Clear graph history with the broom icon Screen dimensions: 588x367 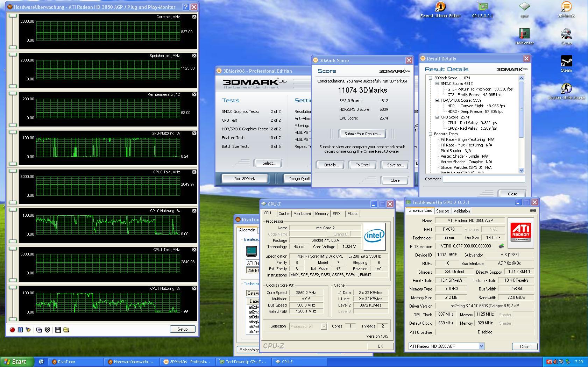point(28,330)
